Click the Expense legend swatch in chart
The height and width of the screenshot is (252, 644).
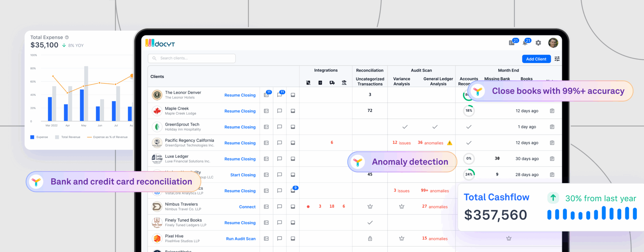(x=32, y=137)
